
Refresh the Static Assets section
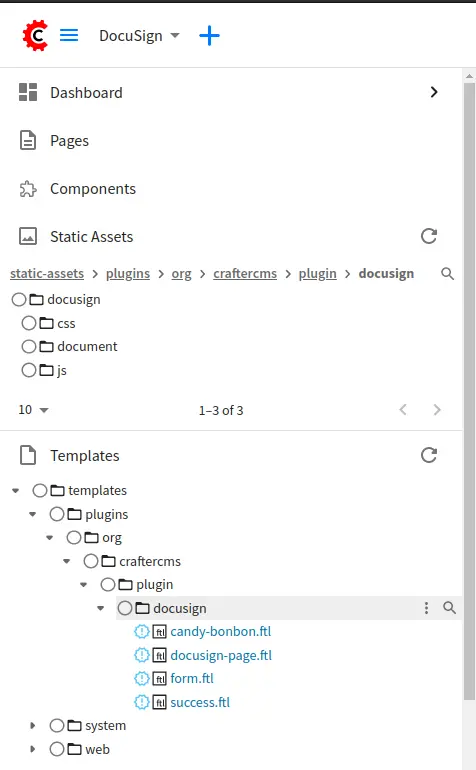click(x=429, y=236)
